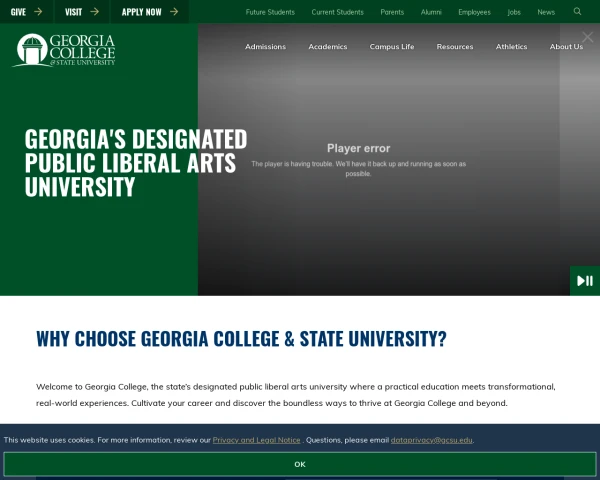Viewport: 600px width, 480px height.
Task: Open the Current Students link
Action: click(338, 12)
